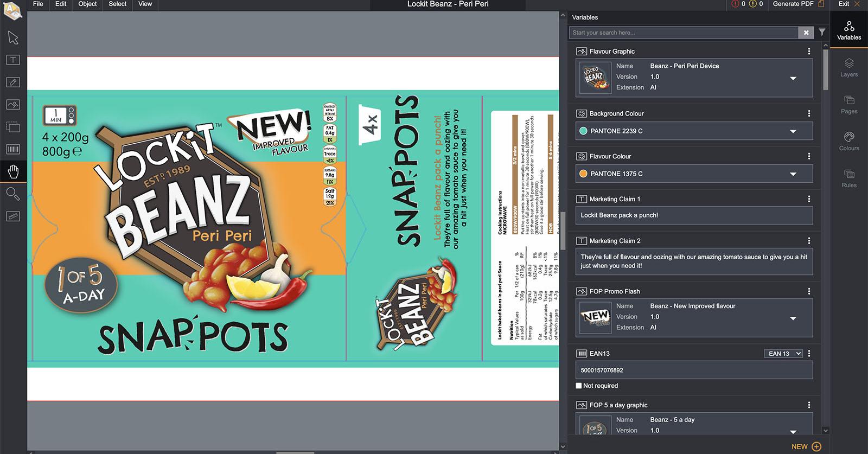Open Flavour Colour options menu
The width and height of the screenshot is (868, 454).
click(809, 156)
